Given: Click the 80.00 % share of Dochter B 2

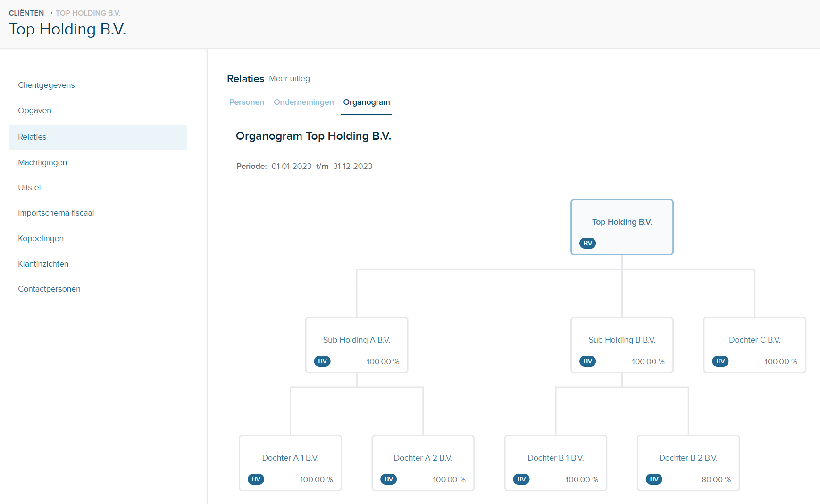Looking at the screenshot, I should [x=716, y=480].
